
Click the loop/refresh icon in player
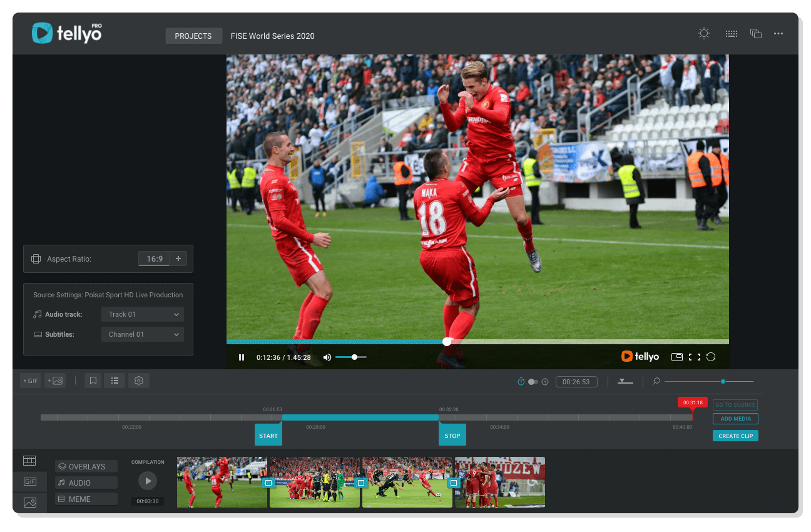coord(711,357)
